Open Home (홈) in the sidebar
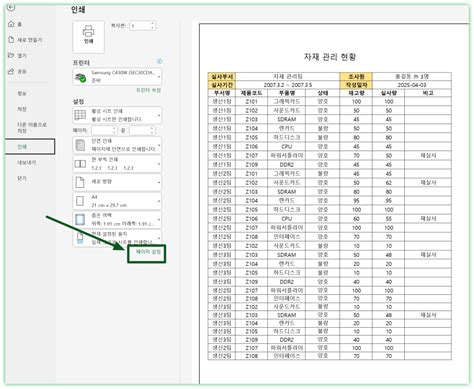Image resolution: width=474 pixels, height=389 pixels. [15, 24]
